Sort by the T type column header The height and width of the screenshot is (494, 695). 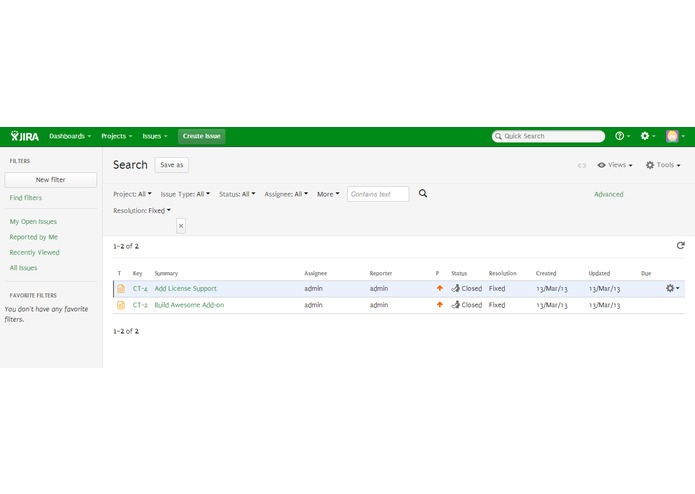click(x=119, y=273)
